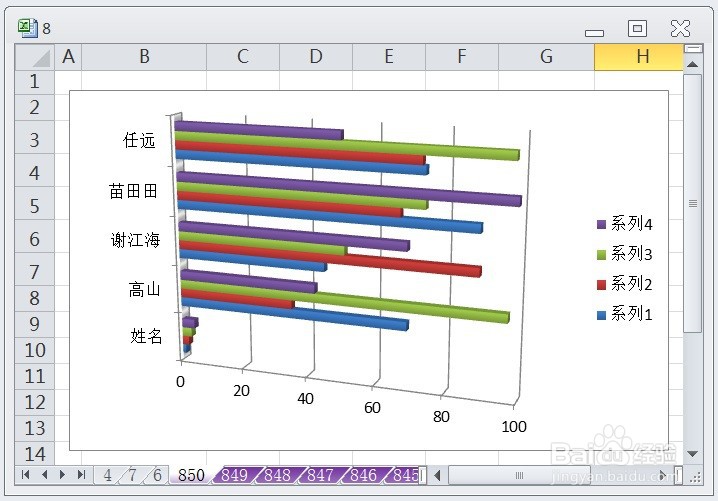Screen dimensions: 718x501
Task: Select the 系列4 legend label
Action: point(631,224)
